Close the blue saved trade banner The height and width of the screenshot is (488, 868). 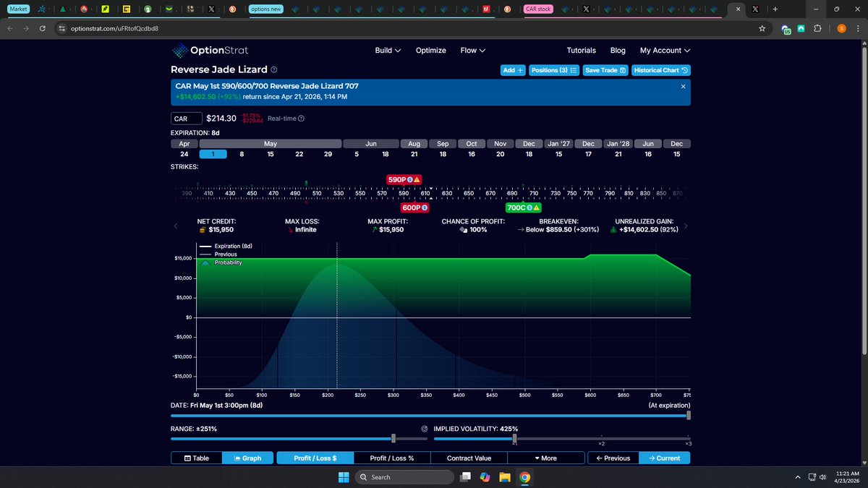[x=684, y=86]
